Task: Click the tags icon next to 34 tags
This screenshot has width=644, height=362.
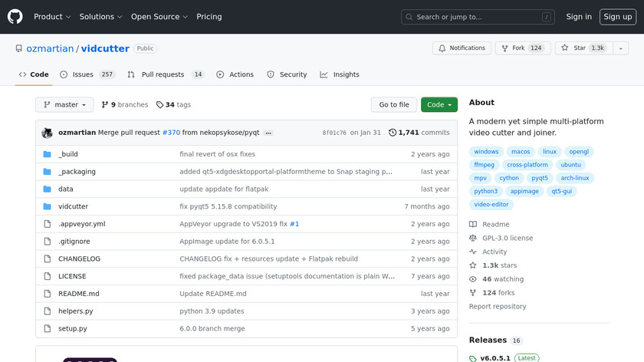Action: [x=159, y=105]
